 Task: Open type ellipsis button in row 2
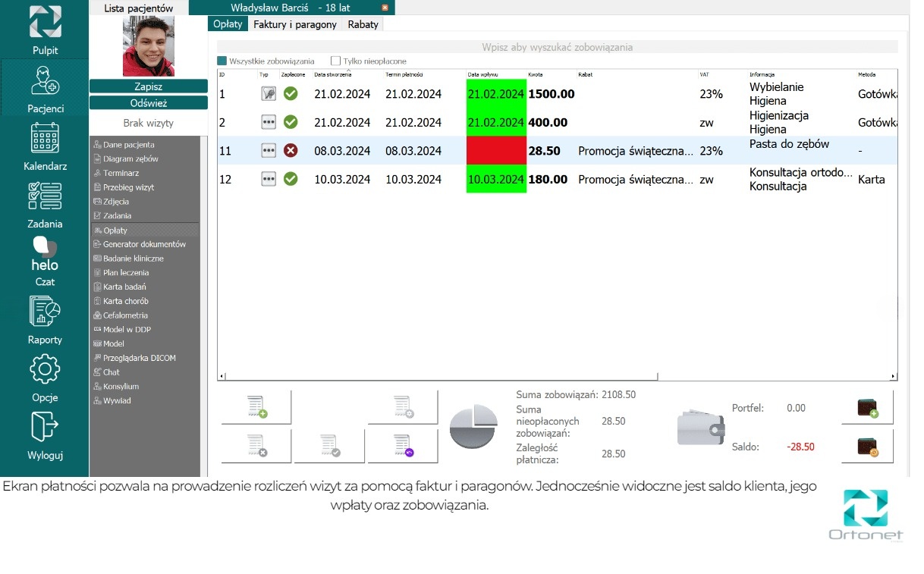tap(268, 122)
